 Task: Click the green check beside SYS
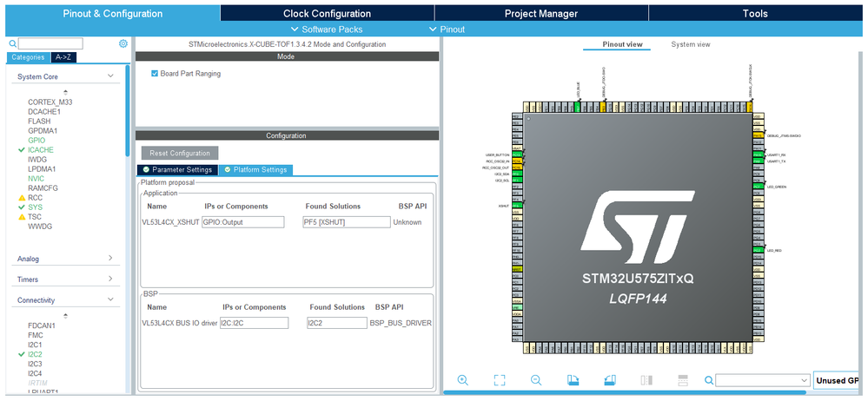[x=22, y=207]
